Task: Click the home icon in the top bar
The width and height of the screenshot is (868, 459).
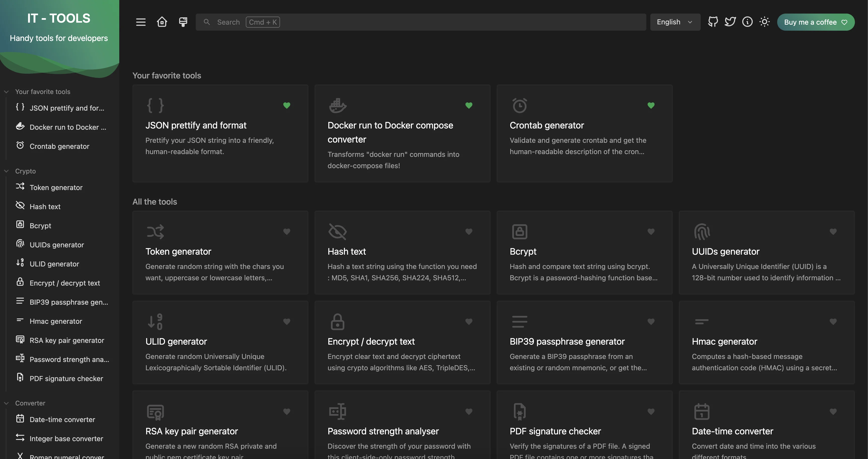Action: tap(162, 22)
